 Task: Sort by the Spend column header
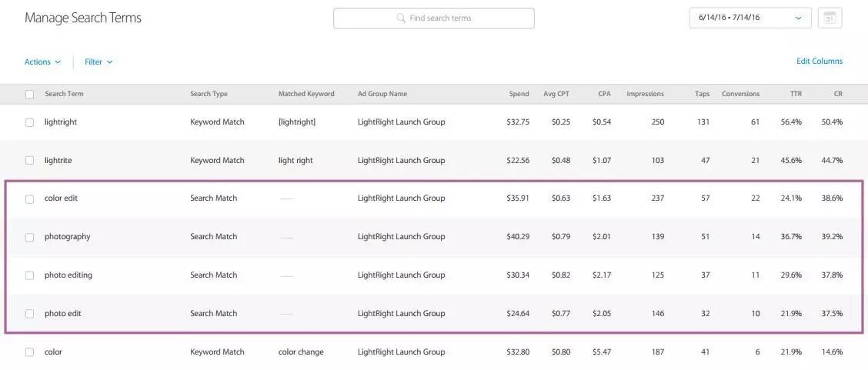click(x=519, y=94)
